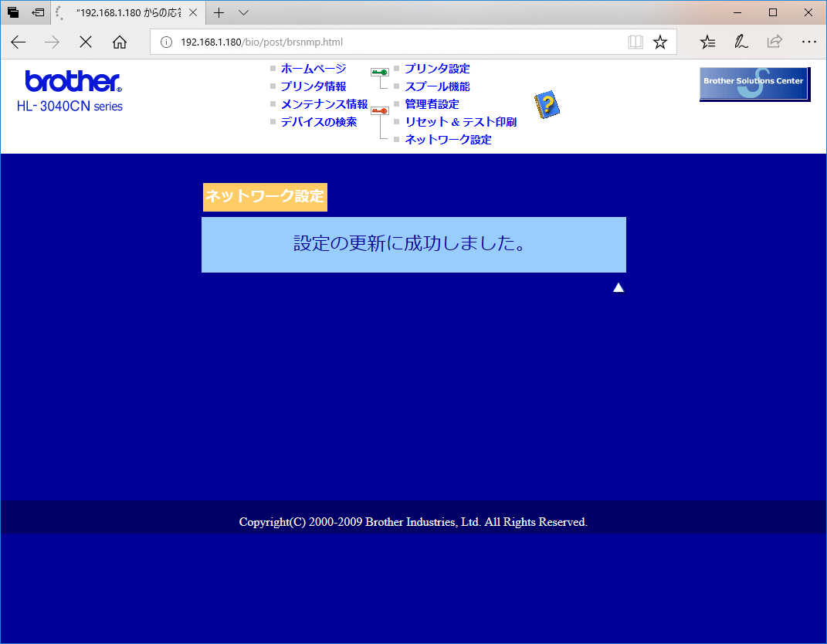The width and height of the screenshot is (827, 644).
Task: Close the 192.168.1.180 browser tab
Action: [x=193, y=12]
